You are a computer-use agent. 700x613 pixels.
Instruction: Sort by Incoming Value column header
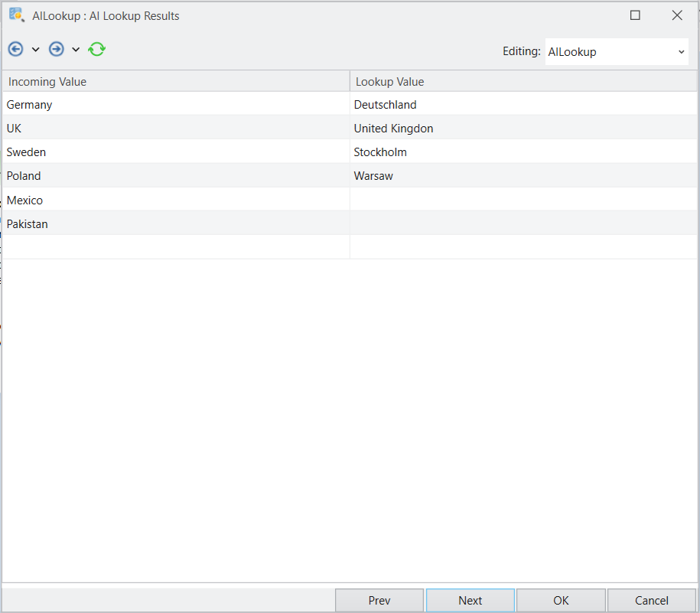point(176,82)
